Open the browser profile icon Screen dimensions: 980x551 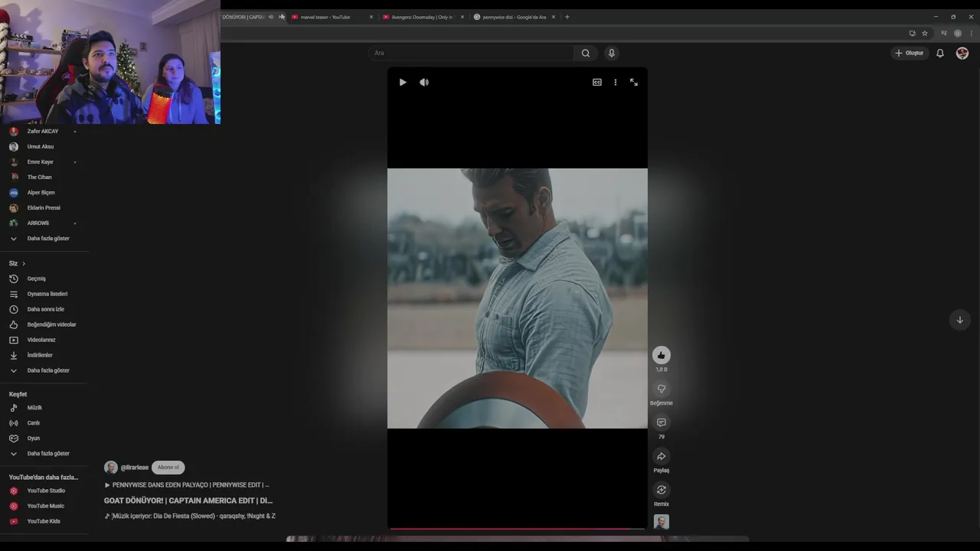pyautogui.click(x=958, y=33)
